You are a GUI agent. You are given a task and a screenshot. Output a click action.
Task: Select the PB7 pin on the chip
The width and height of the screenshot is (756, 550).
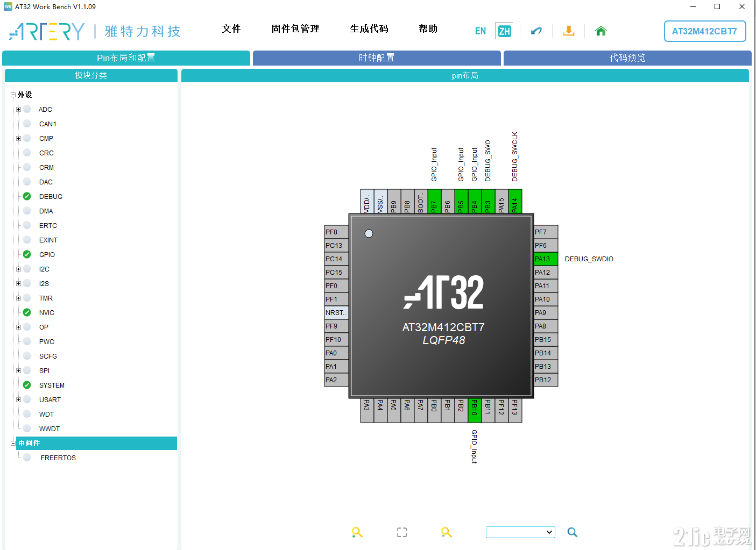click(x=434, y=201)
